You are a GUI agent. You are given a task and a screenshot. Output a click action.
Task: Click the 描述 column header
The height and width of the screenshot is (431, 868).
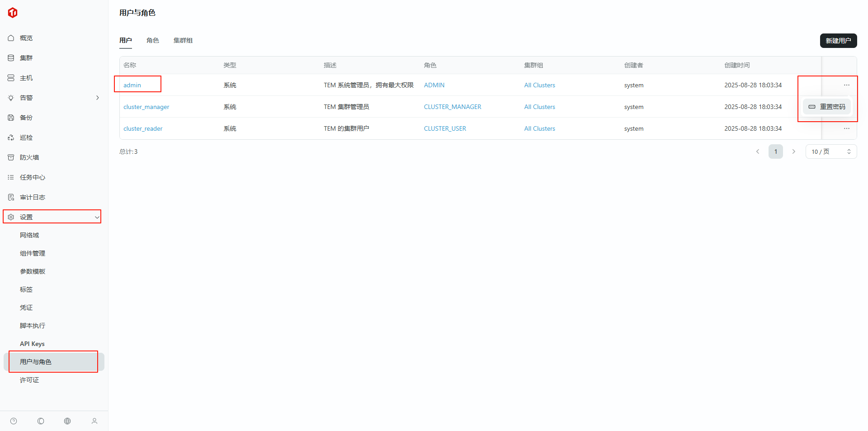(330, 65)
